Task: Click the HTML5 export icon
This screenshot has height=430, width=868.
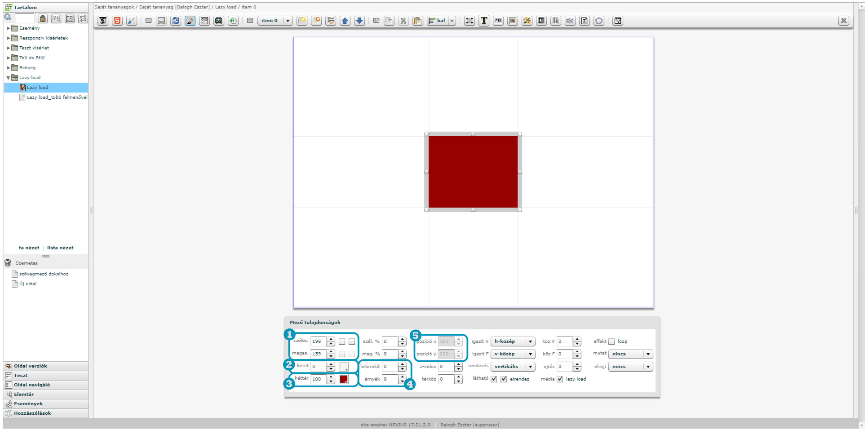Action: pos(117,21)
